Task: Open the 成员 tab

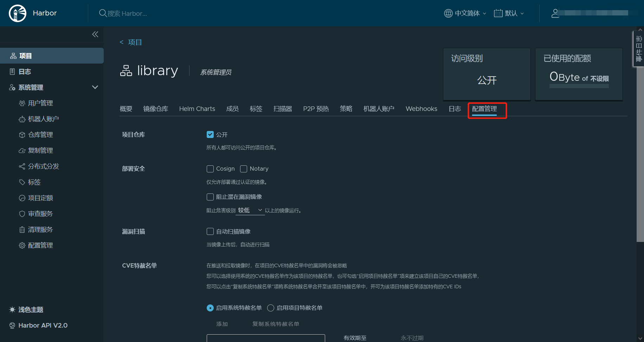Action: coord(232,109)
